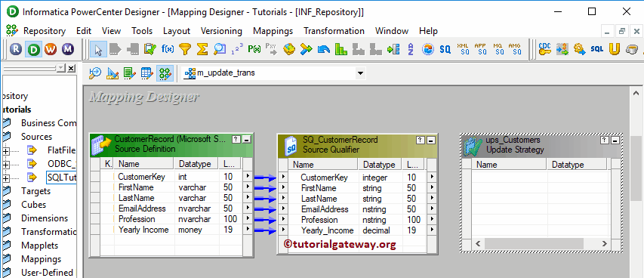This screenshot has height=278, width=644.
Task: Click the clipboard with checkmark toolbar icon
Action: (x=150, y=49)
